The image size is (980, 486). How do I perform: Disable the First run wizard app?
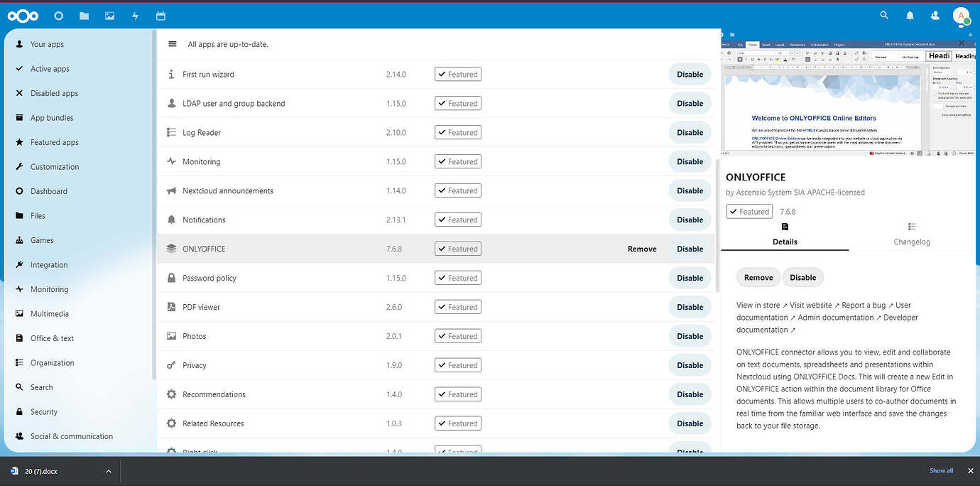690,74
